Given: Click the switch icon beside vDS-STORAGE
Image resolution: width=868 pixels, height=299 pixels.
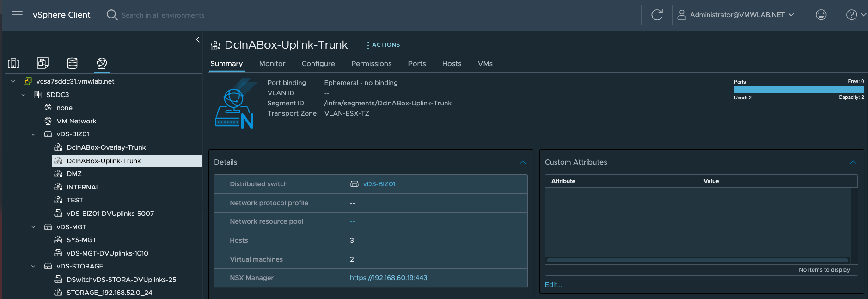Looking at the screenshot, I should (48, 266).
